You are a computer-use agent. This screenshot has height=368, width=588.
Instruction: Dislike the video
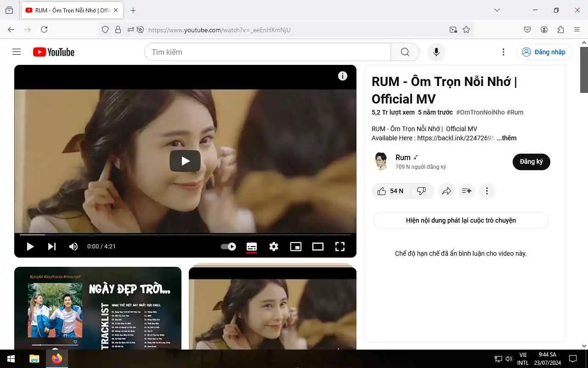coord(421,191)
